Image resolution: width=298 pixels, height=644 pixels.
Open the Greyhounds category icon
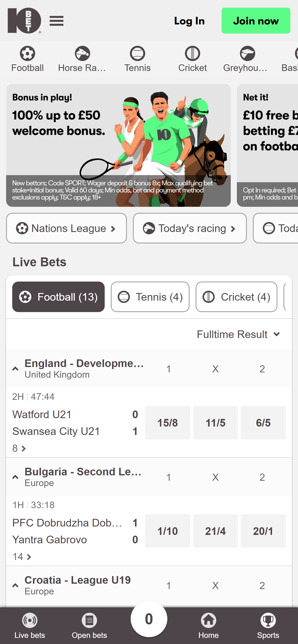tap(247, 53)
